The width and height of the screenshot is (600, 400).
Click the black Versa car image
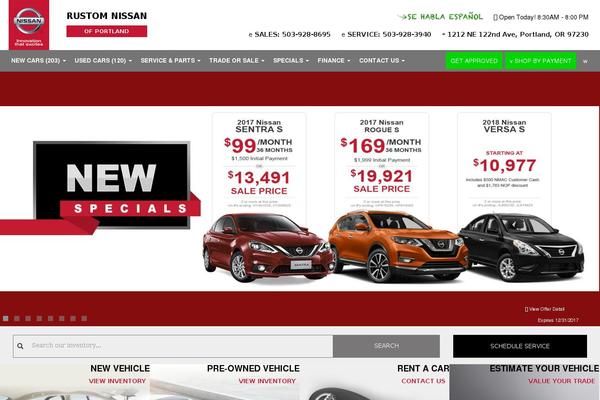pyautogui.click(x=522, y=248)
